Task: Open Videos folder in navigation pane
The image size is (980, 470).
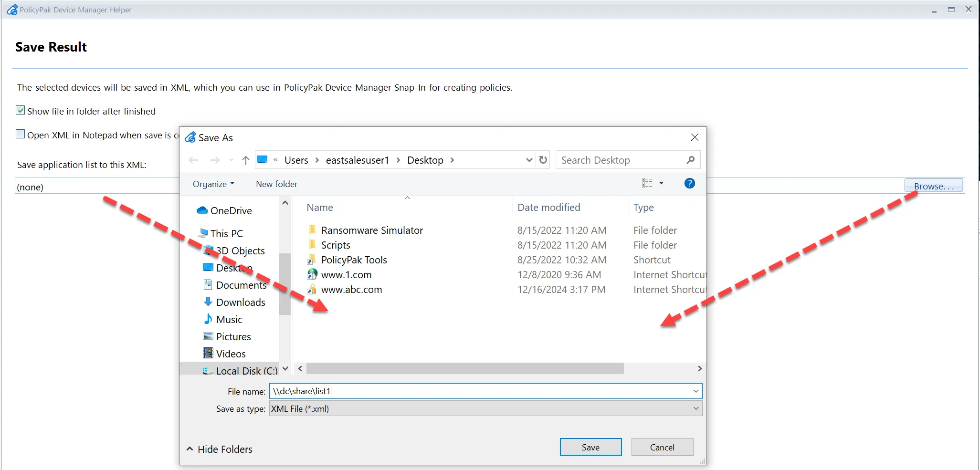Action: [x=224, y=354]
